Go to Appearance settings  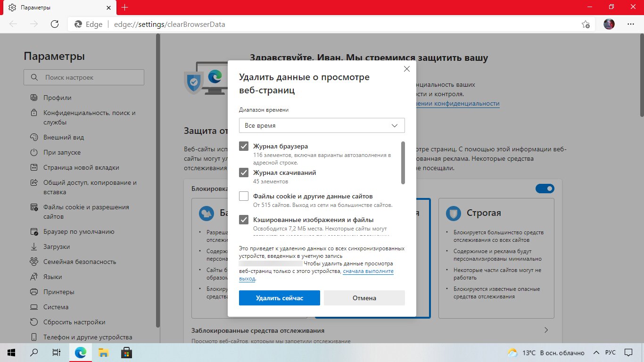click(x=64, y=137)
